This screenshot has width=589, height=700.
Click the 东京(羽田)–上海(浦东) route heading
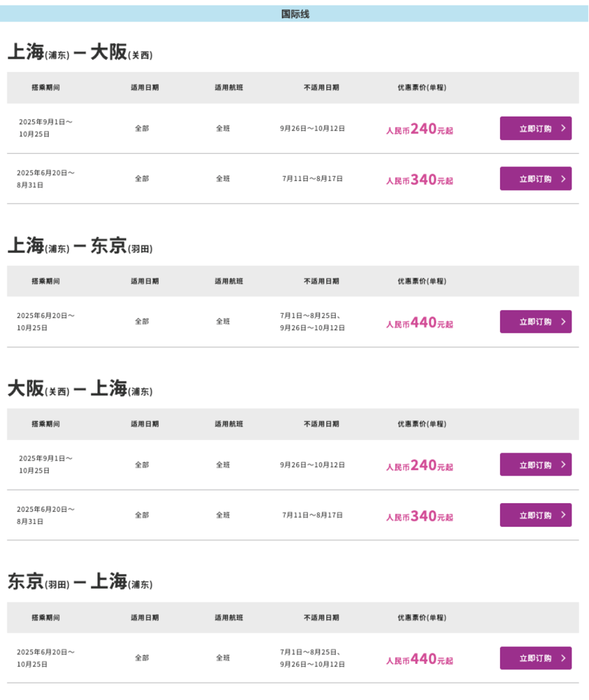(x=80, y=582)
